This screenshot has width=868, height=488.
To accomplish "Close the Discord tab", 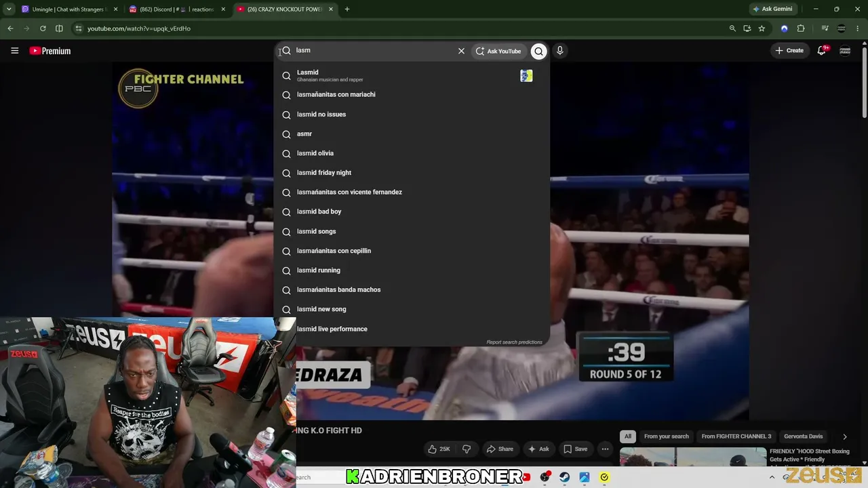I will pyautogui.click(x=223, y=9).
